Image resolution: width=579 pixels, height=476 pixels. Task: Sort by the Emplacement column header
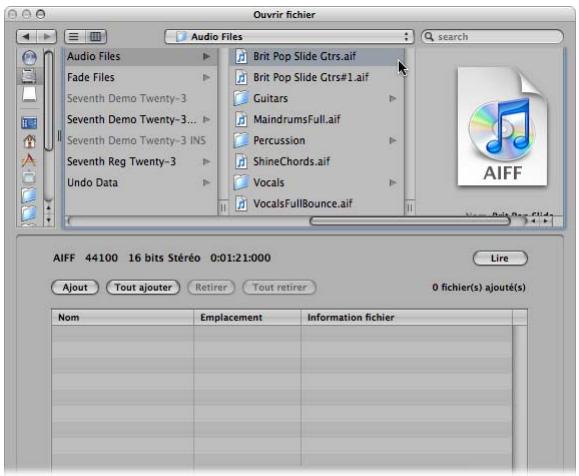pyautogui.click(x=247, y=318)
